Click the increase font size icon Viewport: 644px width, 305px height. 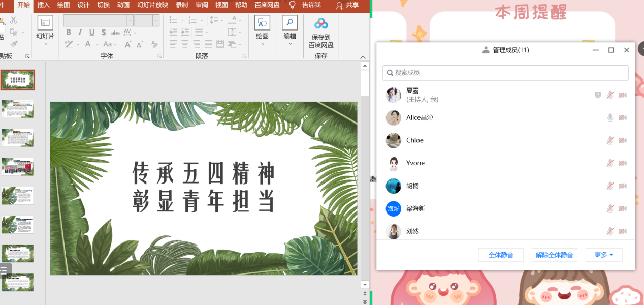pyautogui.click(x=128, y=44)
